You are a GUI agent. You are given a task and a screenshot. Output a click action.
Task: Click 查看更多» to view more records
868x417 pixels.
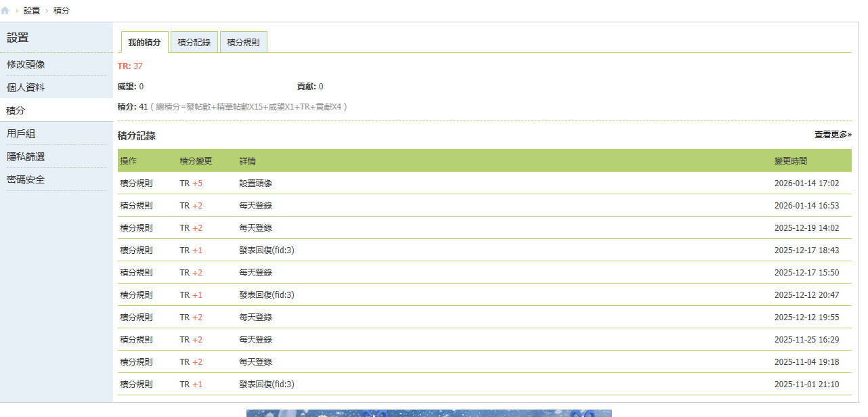(832, 135)
